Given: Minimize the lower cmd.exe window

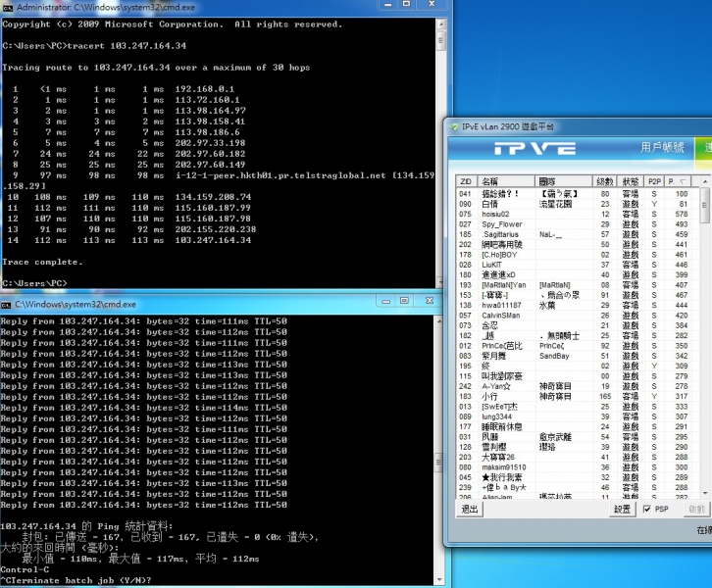Looking at the screenshot, I should (x=385, y=303).
